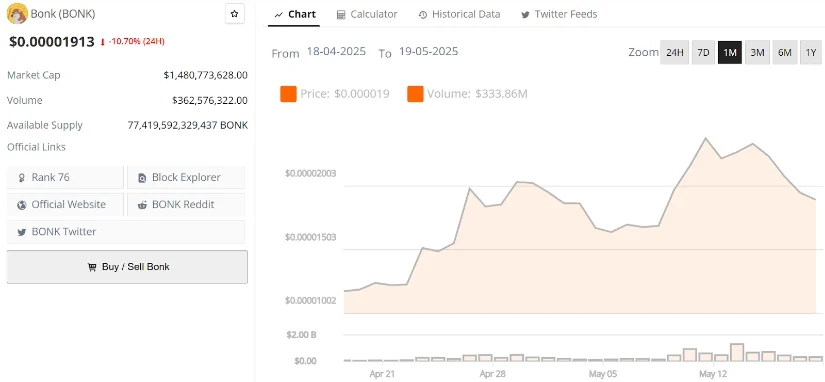This screenshot has height=382, width=825.
Task: Click the May 12 date label
Action: pos(713,374)
